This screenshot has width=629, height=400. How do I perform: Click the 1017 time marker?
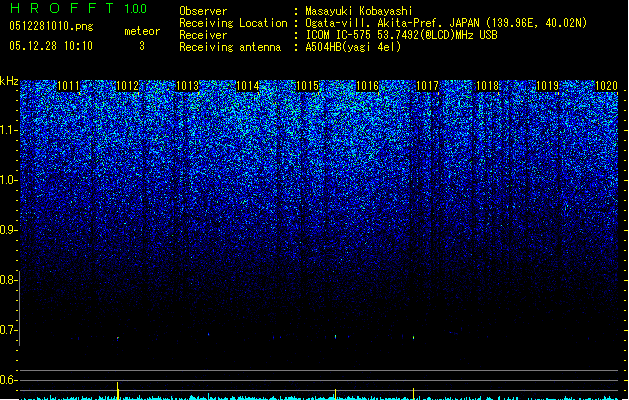point(428,86)
